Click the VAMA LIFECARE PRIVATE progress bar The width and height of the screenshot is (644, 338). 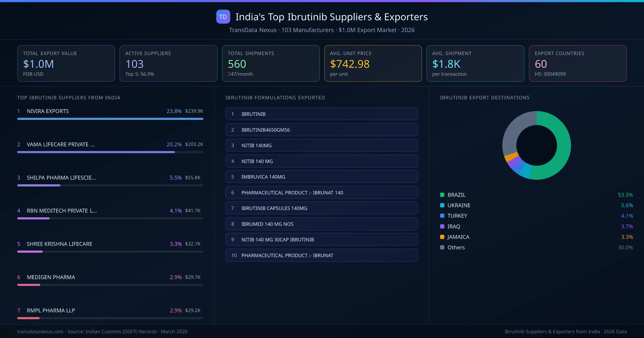(96, 152)
